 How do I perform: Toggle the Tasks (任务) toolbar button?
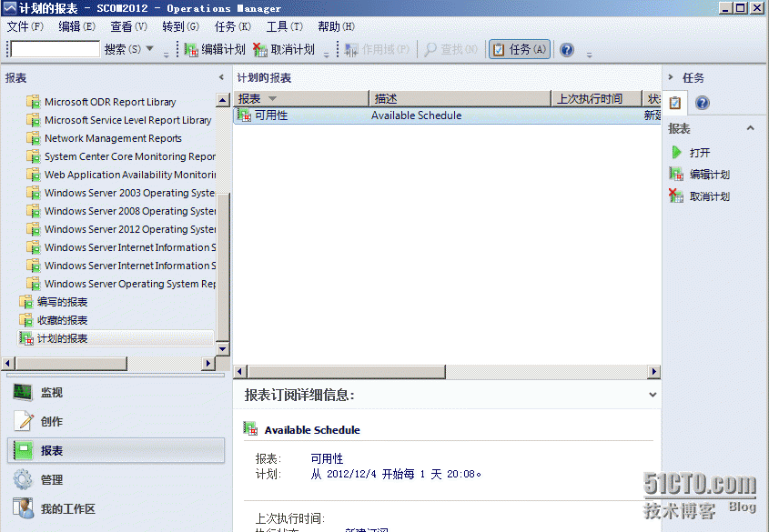click(x=520, y=49)
